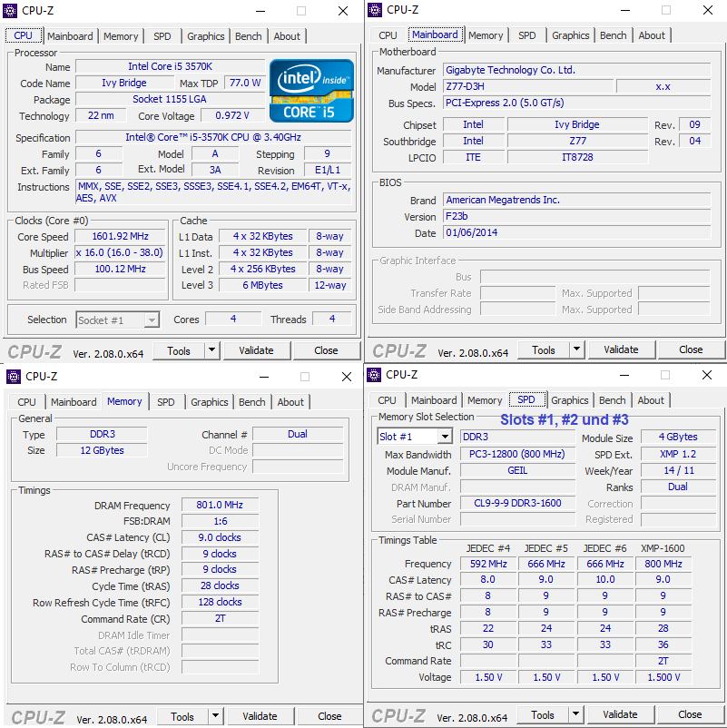The height and width of the screenshot is (728, 727).
Task: Click Validate button in Memory window
Action: click(x=260, y=716)
